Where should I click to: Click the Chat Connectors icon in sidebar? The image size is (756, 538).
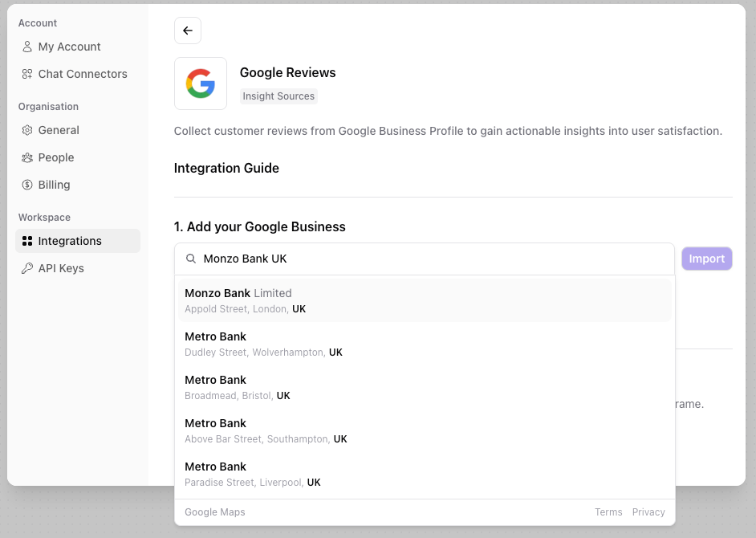pos(26,74)
